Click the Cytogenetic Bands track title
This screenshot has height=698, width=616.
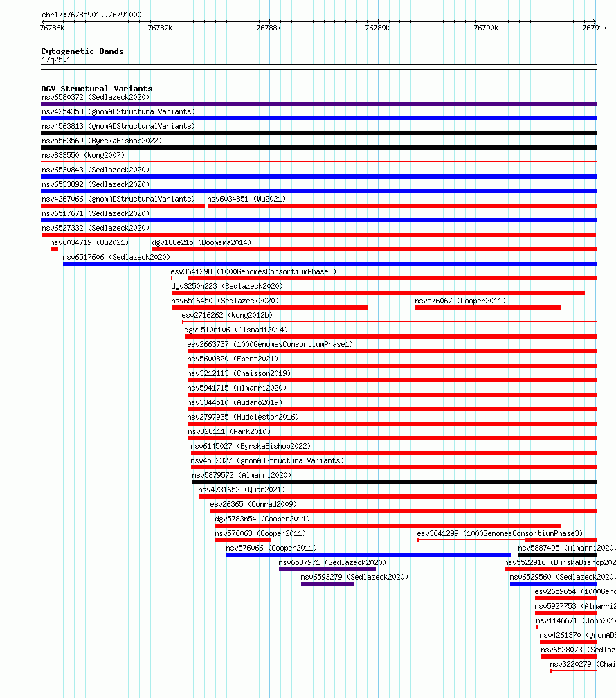coord(82,52)
